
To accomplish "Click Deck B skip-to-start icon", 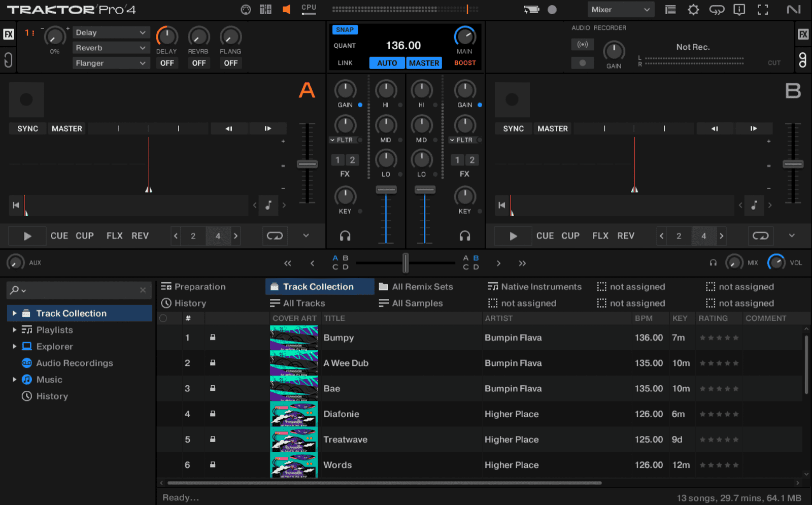I will coord(502,205).
